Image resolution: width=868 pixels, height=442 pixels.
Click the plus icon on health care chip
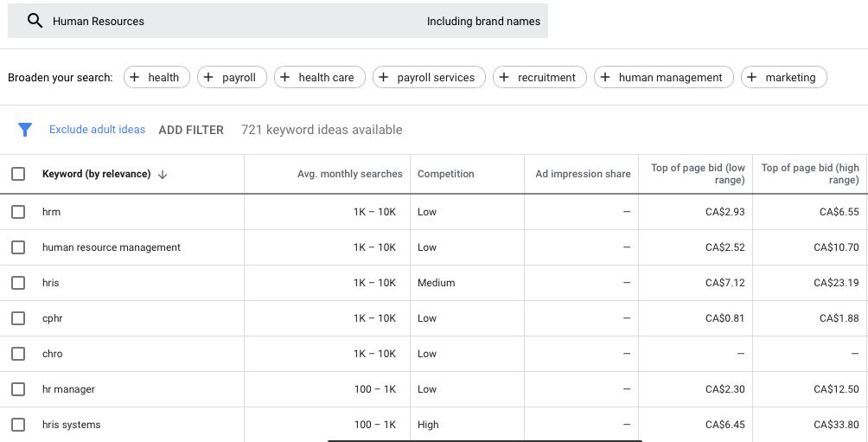coord(284,77)
